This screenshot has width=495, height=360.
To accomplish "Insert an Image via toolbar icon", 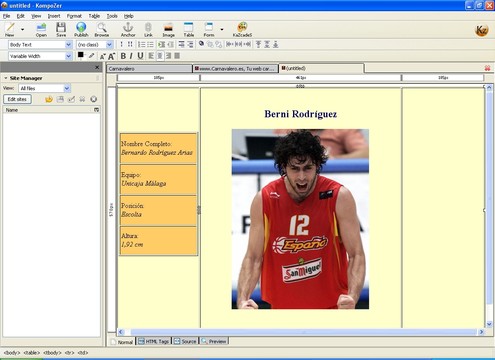I will (168, 29).
